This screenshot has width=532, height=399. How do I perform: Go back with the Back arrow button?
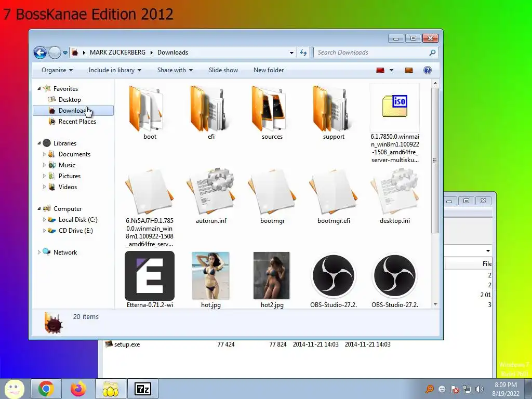40,52
